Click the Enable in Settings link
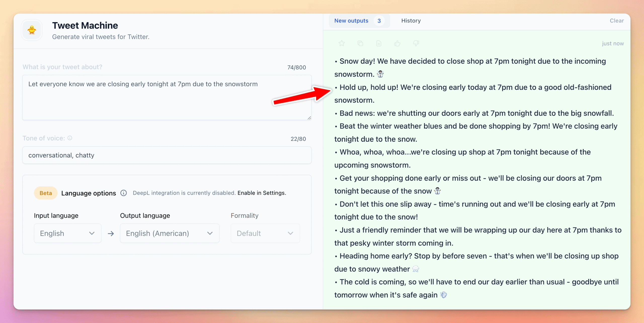The image size is (644, 323). click(261, 193)
